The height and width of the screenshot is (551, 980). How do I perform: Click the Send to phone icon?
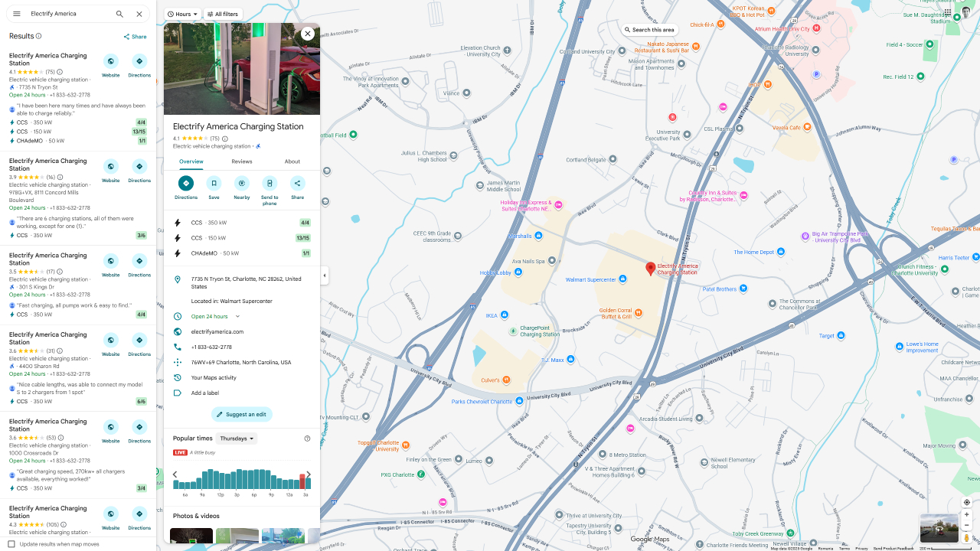point(269,184)
